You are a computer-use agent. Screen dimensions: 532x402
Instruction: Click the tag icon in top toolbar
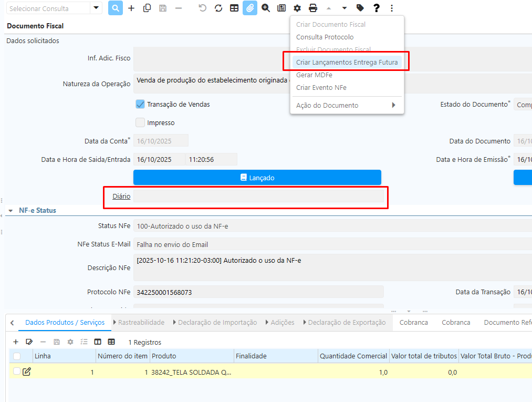pyautogui.click(x=360, y=8)
